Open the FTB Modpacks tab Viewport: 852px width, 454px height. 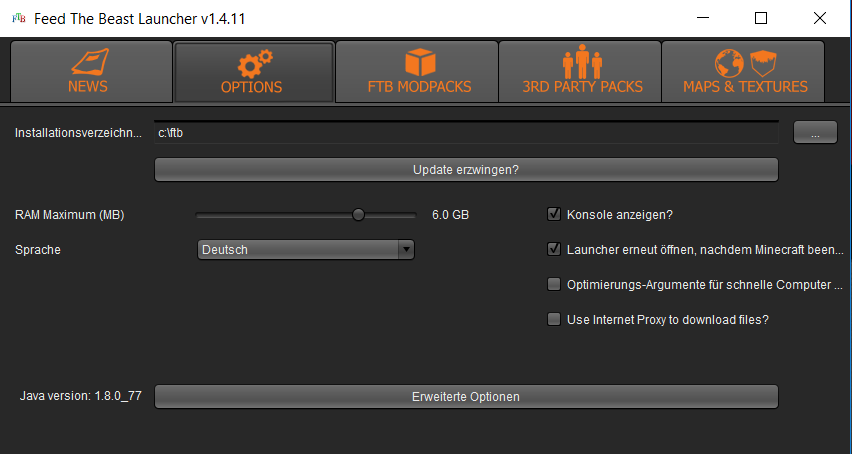point(417,72)
